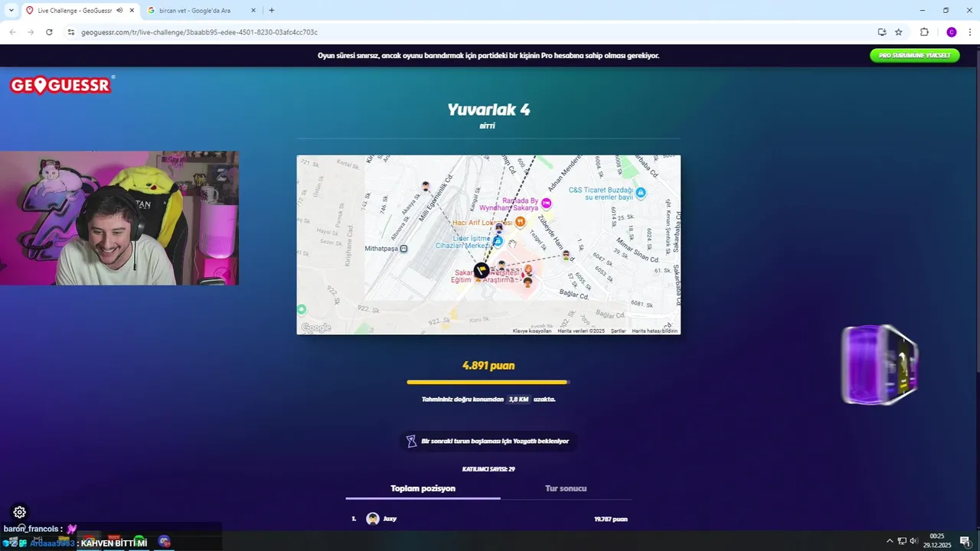The height and width of the screenshot is (551, 980).
Task: Click the spinning purple card animation
Action: point(880,364)
